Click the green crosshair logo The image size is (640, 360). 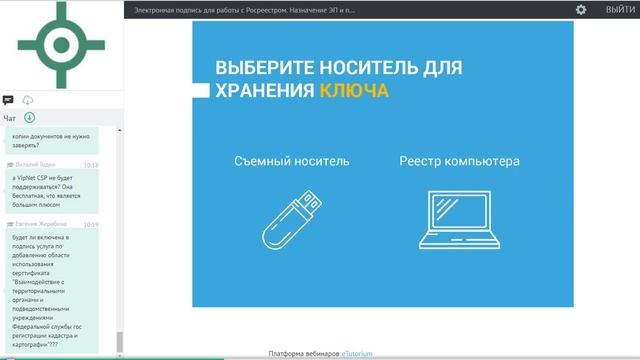pos(61,45)
